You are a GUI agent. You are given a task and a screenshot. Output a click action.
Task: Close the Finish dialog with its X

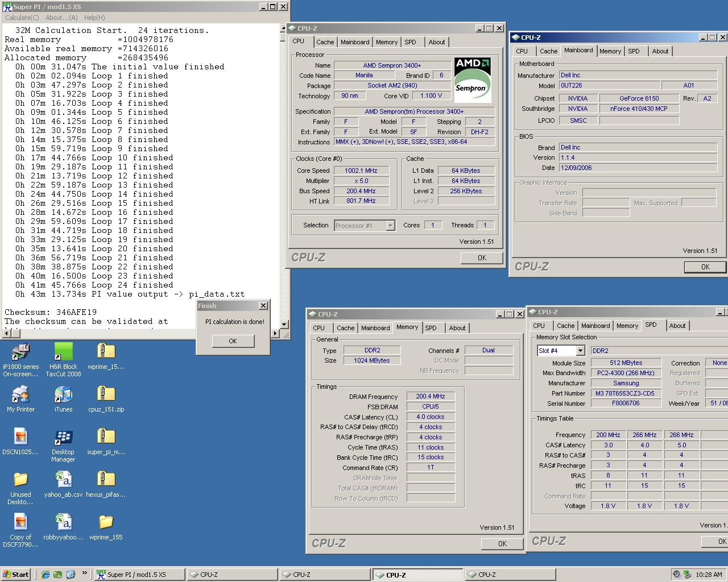[263, 306]
